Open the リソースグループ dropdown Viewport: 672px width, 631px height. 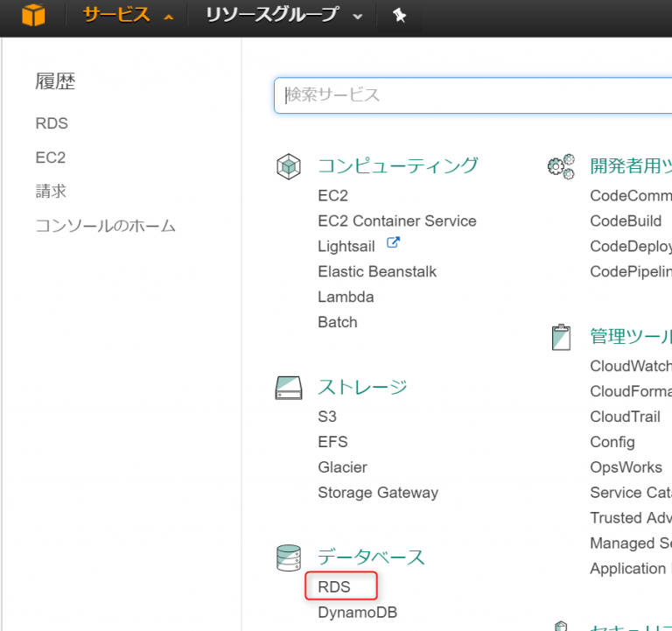[283, 15]
